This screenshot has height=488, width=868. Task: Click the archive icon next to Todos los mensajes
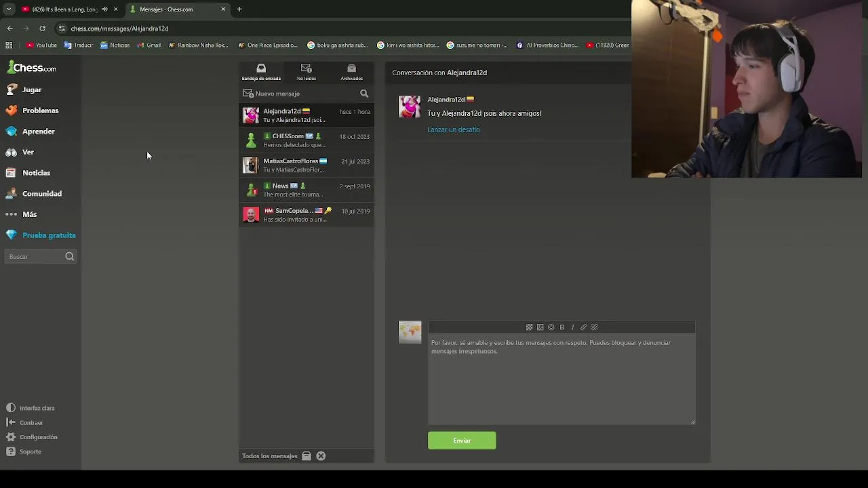(307, 456)
